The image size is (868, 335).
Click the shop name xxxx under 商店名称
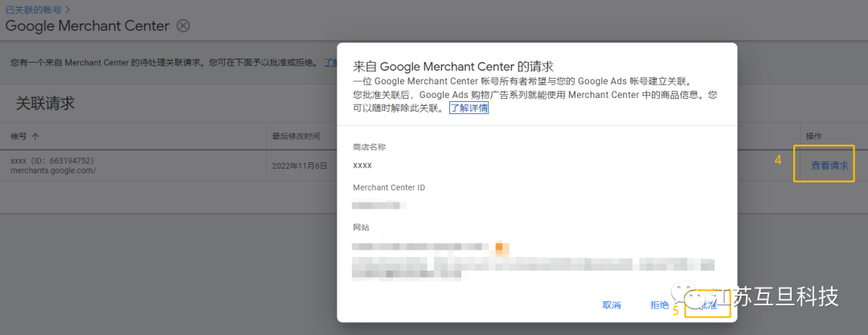tap(362, 165)
